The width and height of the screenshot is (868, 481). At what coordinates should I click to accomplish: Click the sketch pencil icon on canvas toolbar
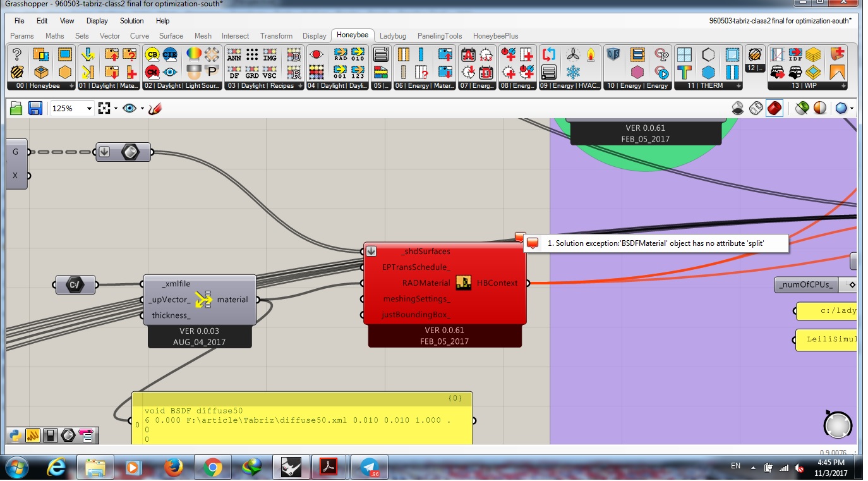(x=155, y=108)
